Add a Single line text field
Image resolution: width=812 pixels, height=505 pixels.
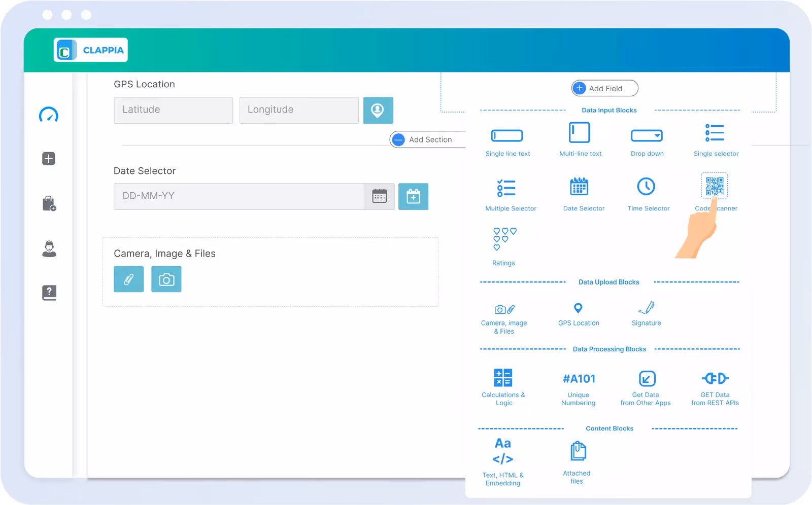(507, 136)
